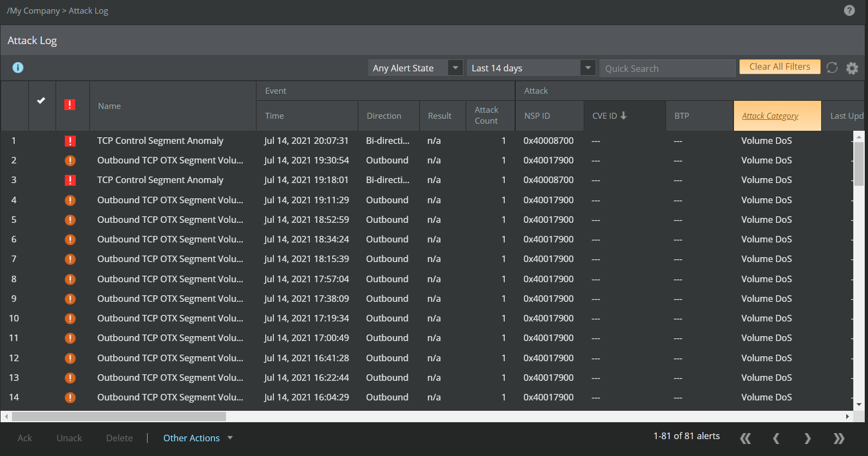Click the Quick Search field

point(668,68)
